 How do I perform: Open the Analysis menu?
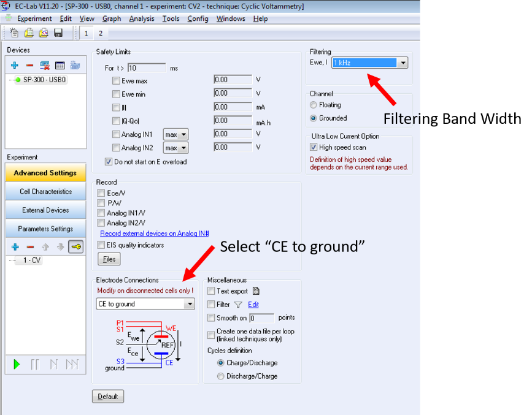142,18
